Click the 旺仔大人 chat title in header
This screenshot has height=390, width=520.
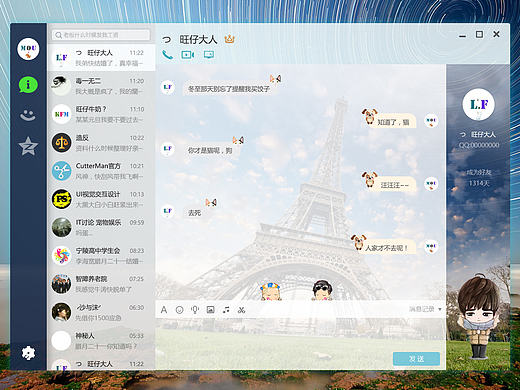point(198,40)
